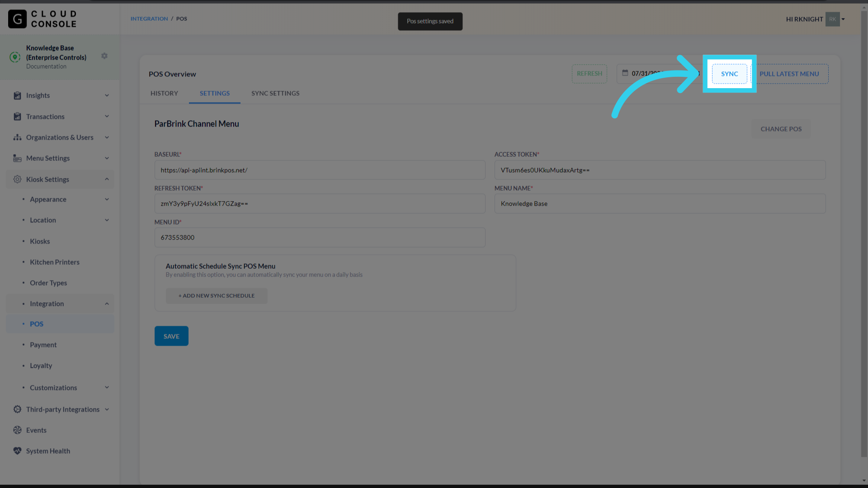The image size is (868, 488).
Task: Click into the Menu Name field
Action: (x=660, y=203)
